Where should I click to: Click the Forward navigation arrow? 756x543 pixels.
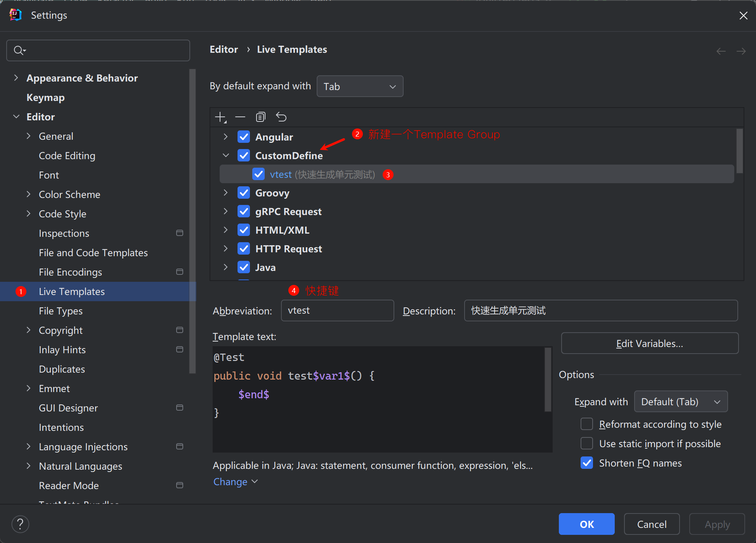tap(741, 51)
